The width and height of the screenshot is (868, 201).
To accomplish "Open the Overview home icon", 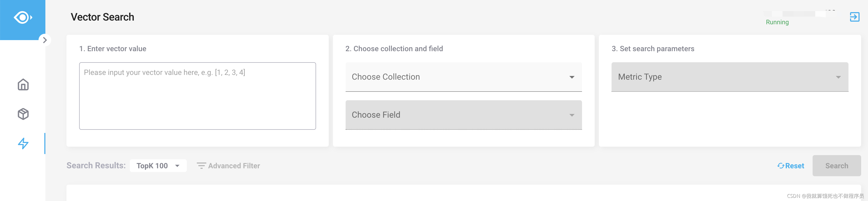I will pyautogui.click(x=23, y=84).
